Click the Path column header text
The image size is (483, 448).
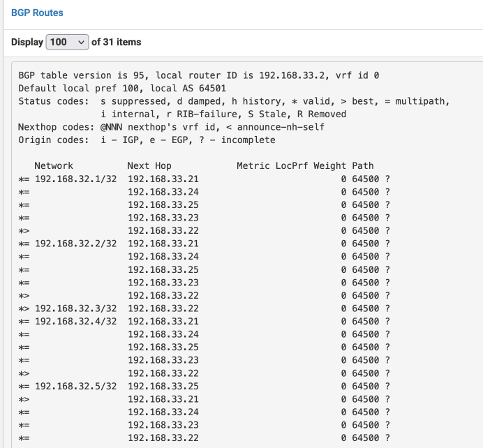pyautogui.click(x=362, y=165)
